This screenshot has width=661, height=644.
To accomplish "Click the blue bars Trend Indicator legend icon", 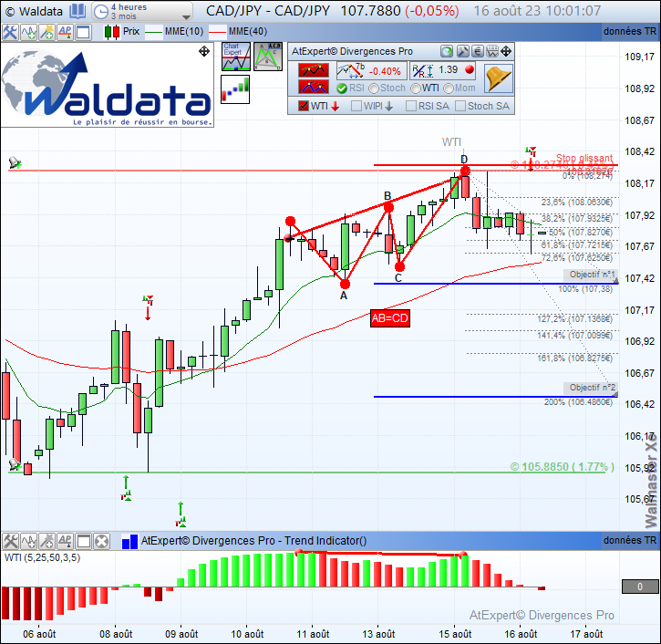I will (x=129, y=542).
